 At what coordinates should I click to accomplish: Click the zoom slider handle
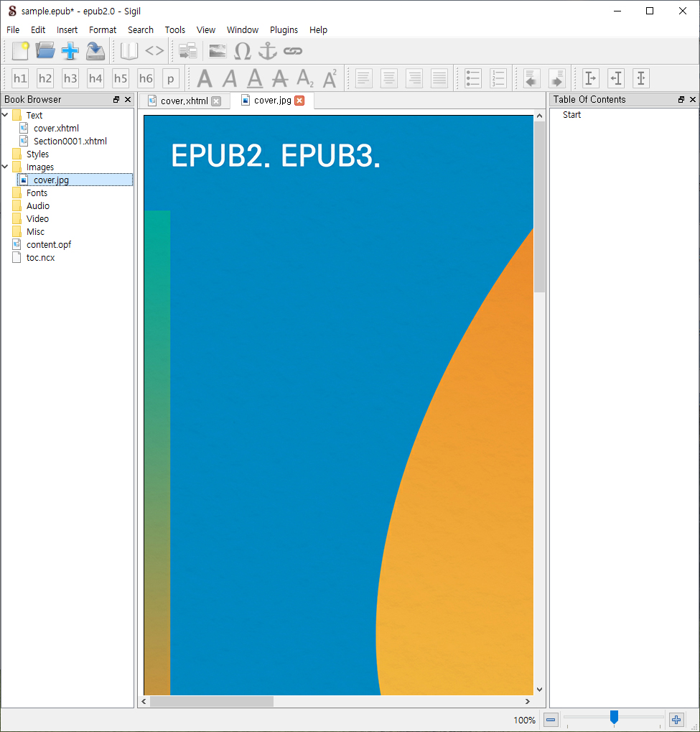(x=614, y=717)
